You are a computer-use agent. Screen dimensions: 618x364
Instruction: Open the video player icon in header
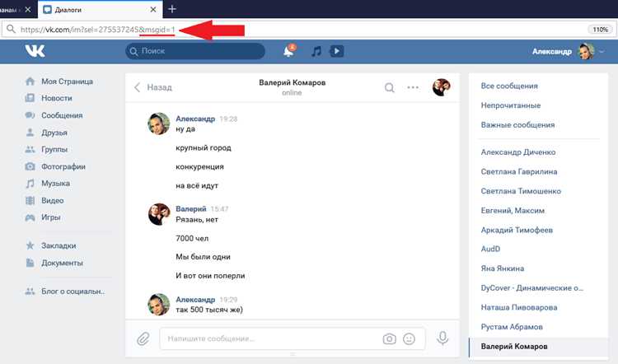click(x=336, y=51)
